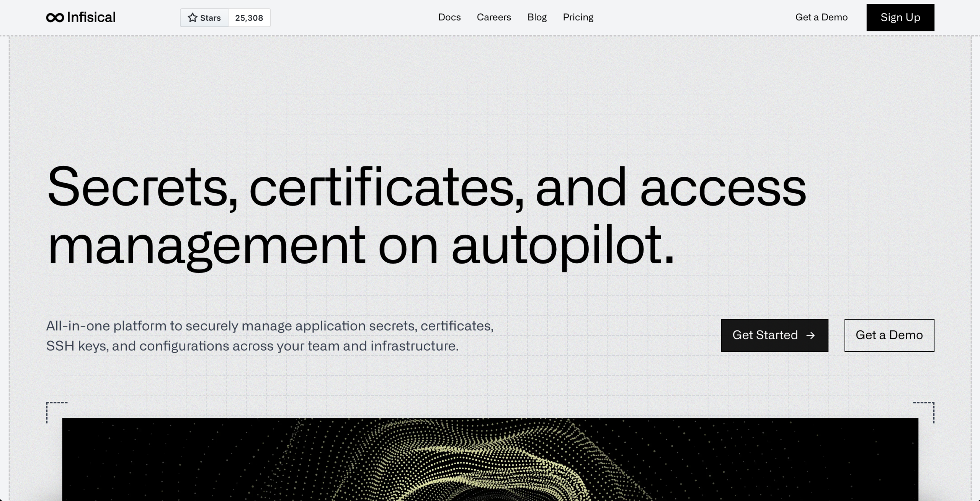980x501 pixels.
Task: Click the All-in-one platform description text
Action: [269, 336]
